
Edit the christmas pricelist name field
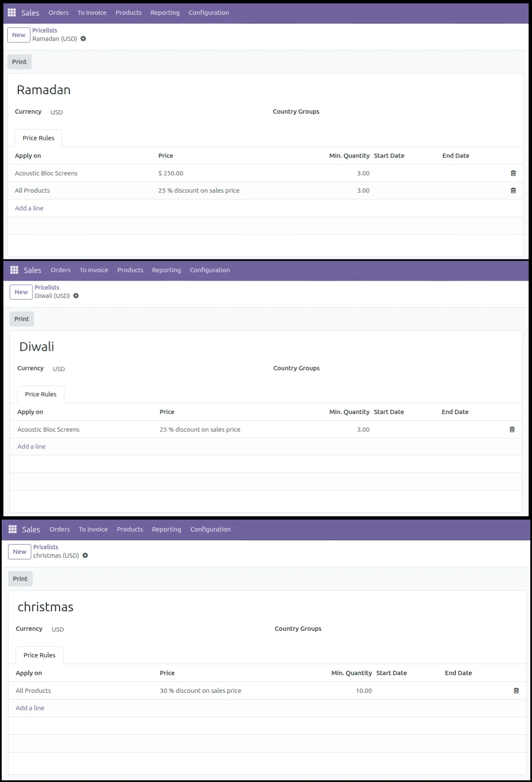click(x=46, y=608)
